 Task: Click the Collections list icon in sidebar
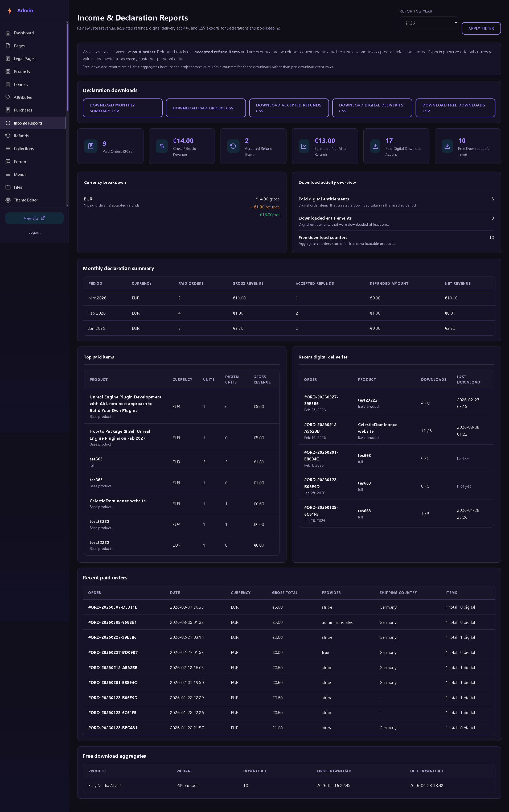click(8, 149)
